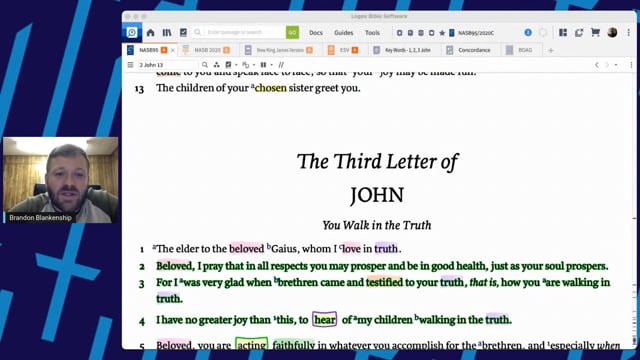
Task: Open the Tools menu
Action: (x=372, y=33)
